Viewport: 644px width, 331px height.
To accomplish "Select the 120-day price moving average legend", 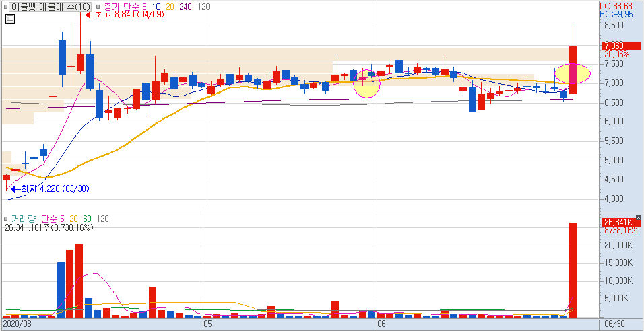I will coord(203,7).
